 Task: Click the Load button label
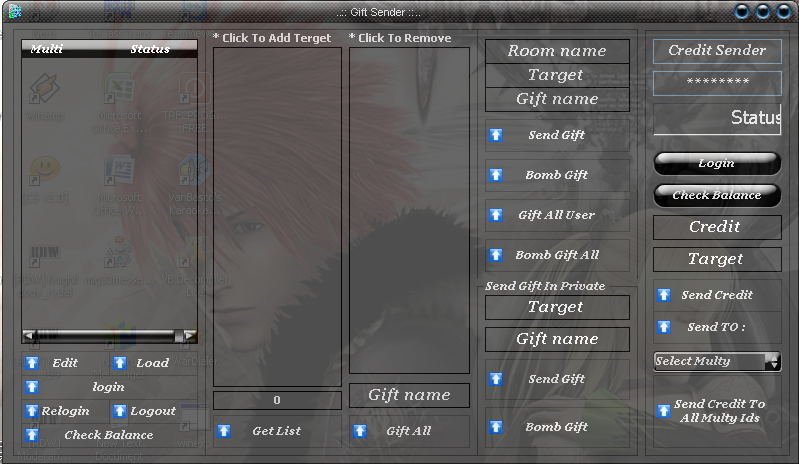(152, 363)
